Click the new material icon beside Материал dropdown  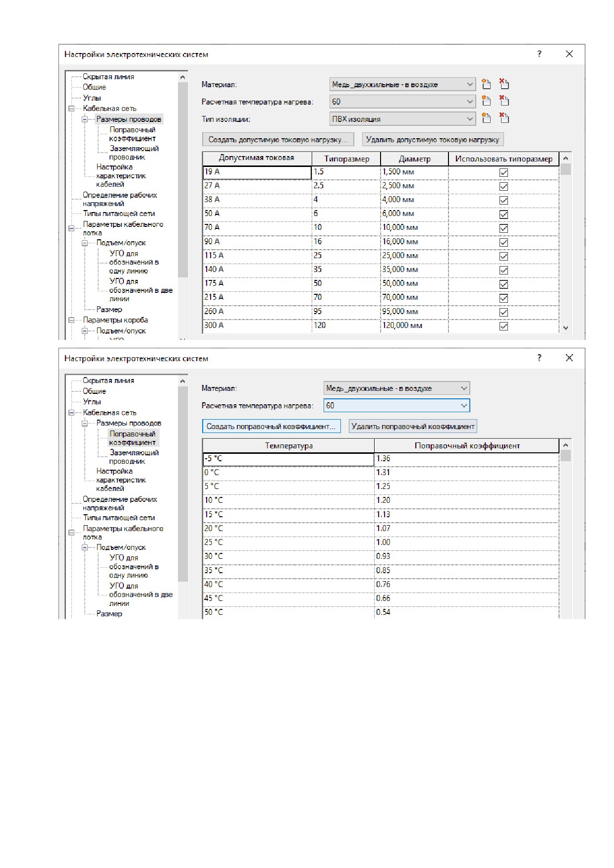coord(486,84)
